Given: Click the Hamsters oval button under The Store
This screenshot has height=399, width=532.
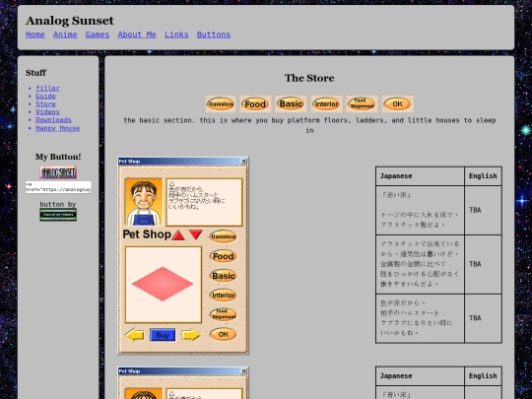Looking at the screenshot, I should click(x=221, y=103).
